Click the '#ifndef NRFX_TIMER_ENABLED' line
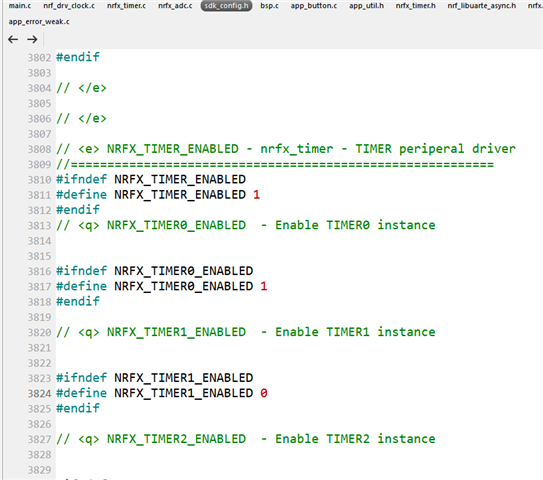The width and height of the screenshot is (543, 480). click(151, 179)
